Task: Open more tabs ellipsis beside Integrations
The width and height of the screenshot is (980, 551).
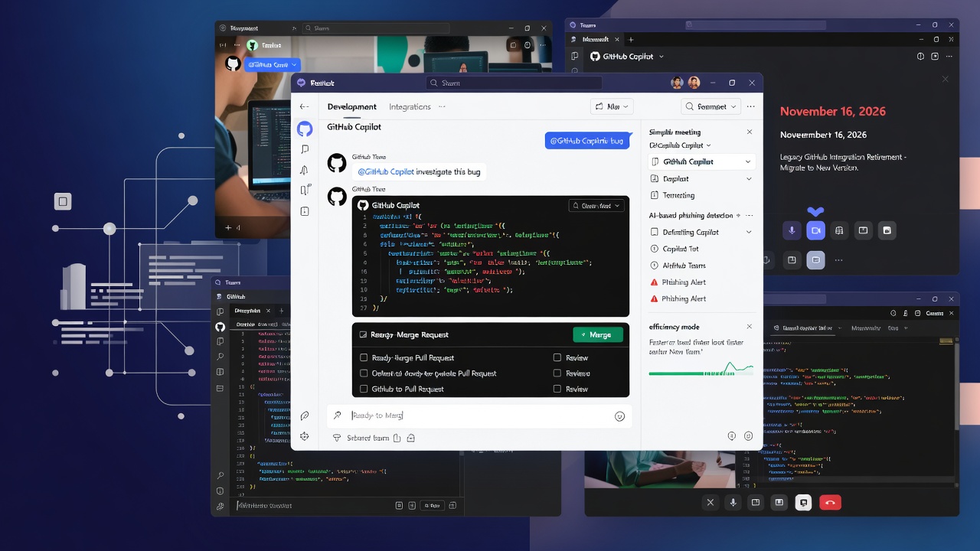Action: [x=442, y=107]
